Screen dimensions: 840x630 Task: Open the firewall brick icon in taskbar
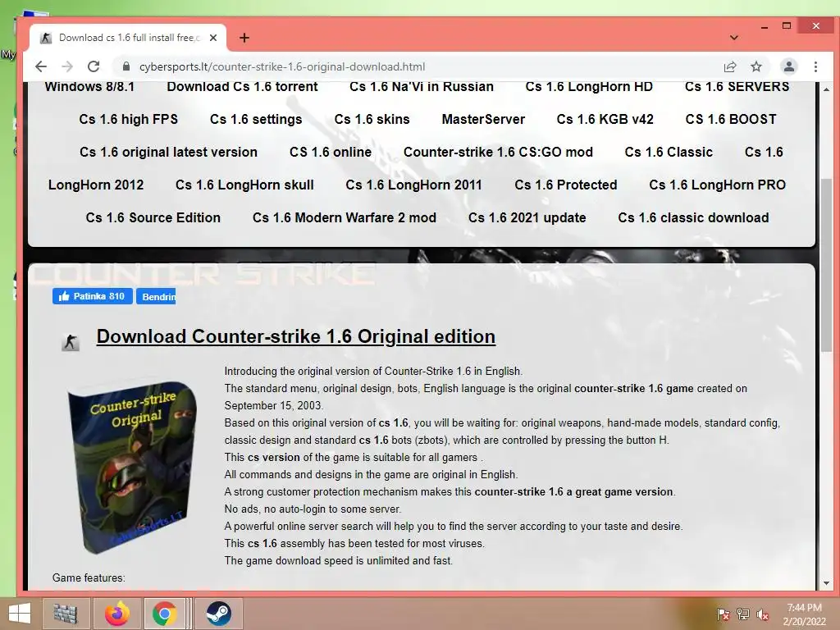point(66,614)
